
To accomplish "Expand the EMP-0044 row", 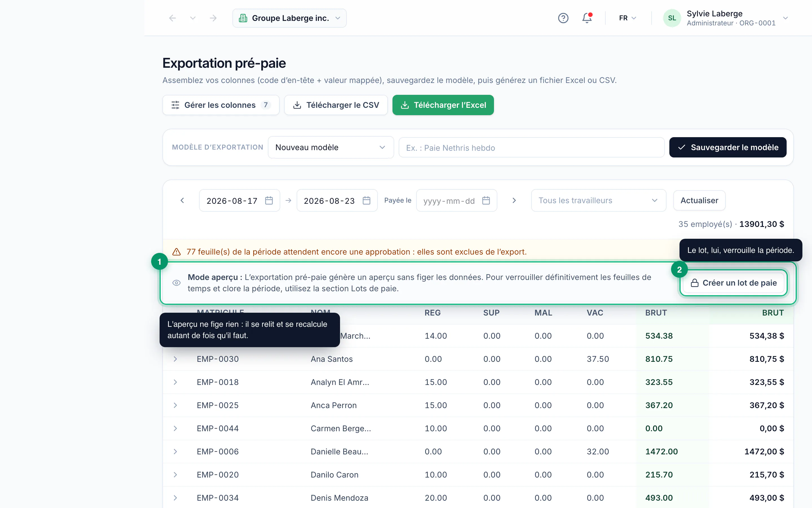I will click(175, 428).
